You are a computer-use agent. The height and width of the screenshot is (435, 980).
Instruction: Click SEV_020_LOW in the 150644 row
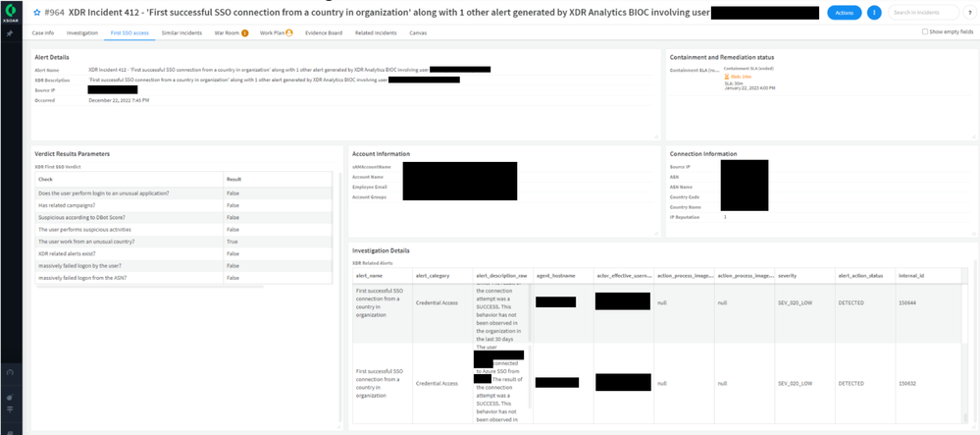(x=795, y=303)
